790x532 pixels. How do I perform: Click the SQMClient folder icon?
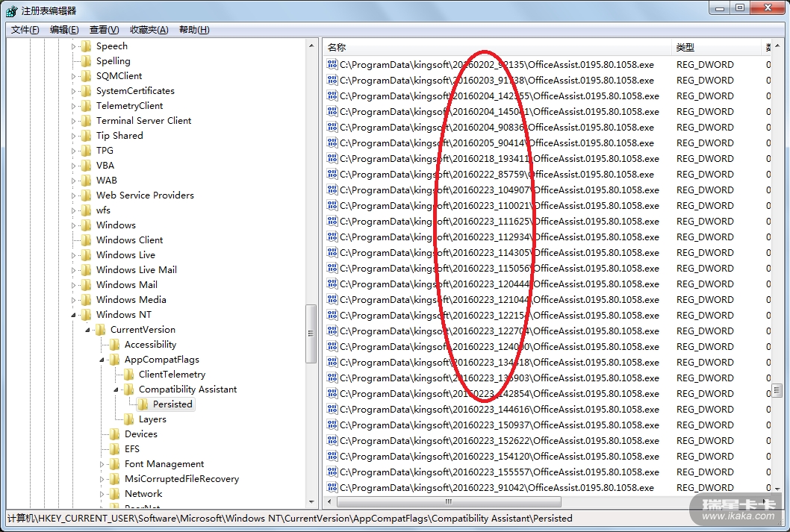pyautogui.click(x=86, y=76)
